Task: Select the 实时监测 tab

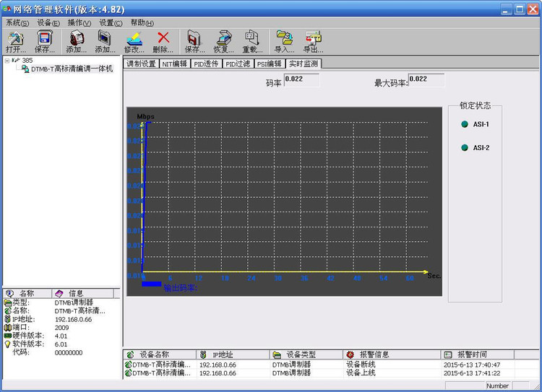Action: click(x=304, y=64)
